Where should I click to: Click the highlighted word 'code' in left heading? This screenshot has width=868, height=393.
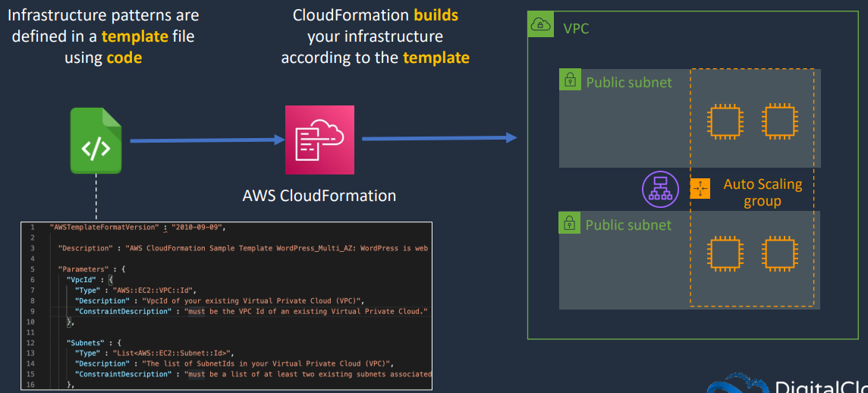(124, 57)
